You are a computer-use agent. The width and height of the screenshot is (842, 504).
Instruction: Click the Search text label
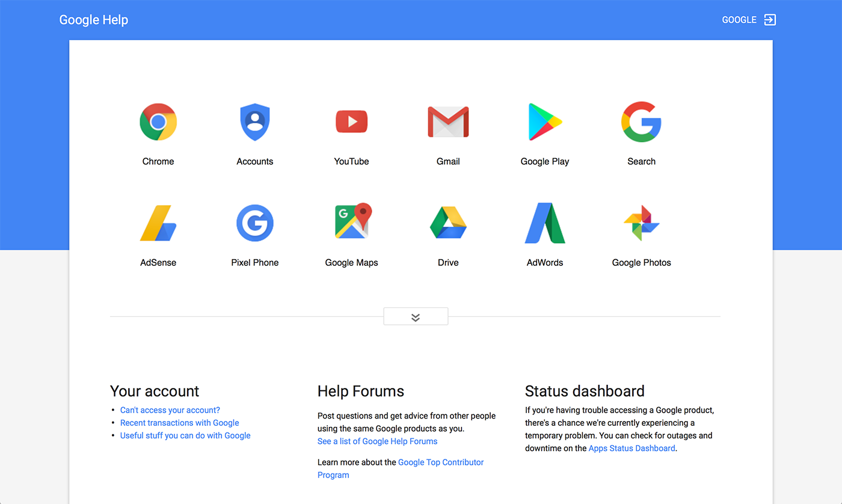click(x=641, y=161)
